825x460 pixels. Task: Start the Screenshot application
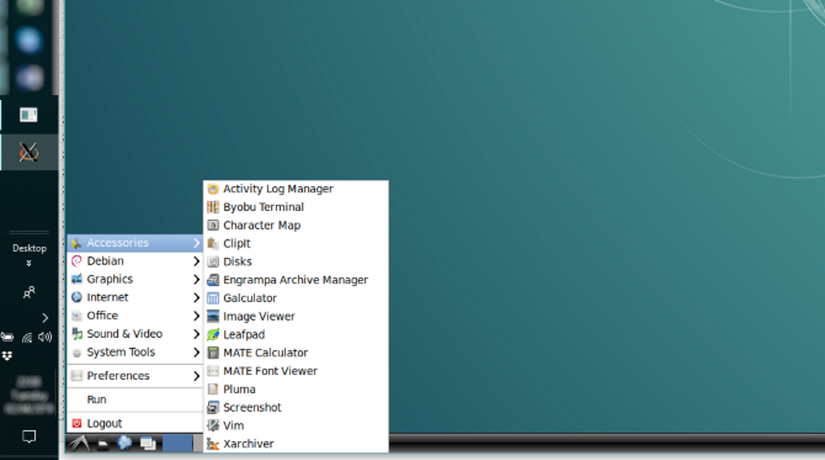coord(296,407)
